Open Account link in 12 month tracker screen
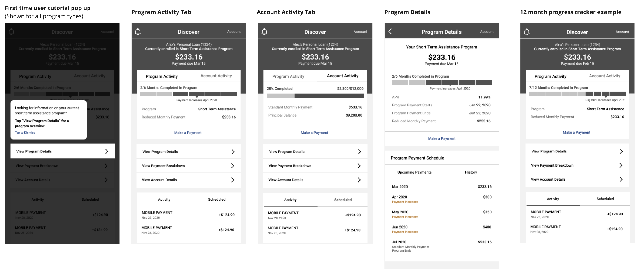This screenshot has height=273, width=644. [622, 32]
